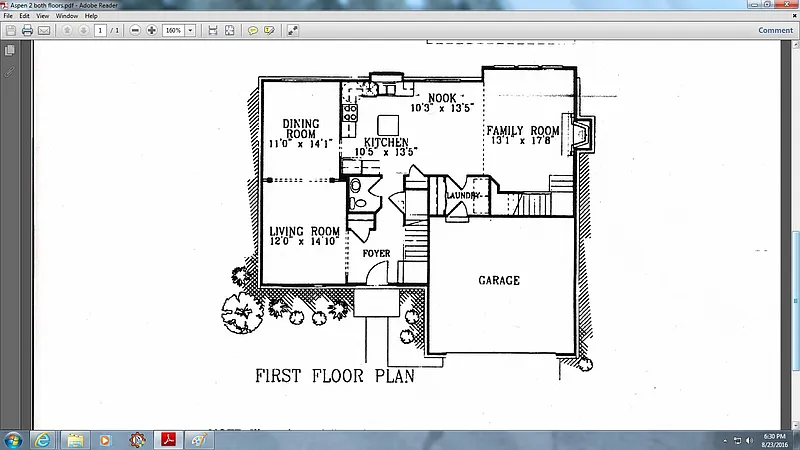
Task: Click the page number field
Action: [x=101, y=31]
